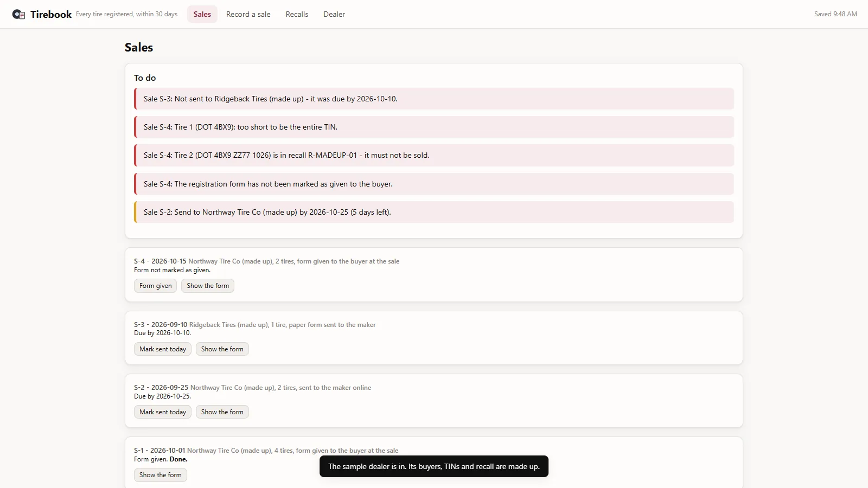Switch to the Dealer tab
This screenshot has width=868, height=488.
pos(334,14)
